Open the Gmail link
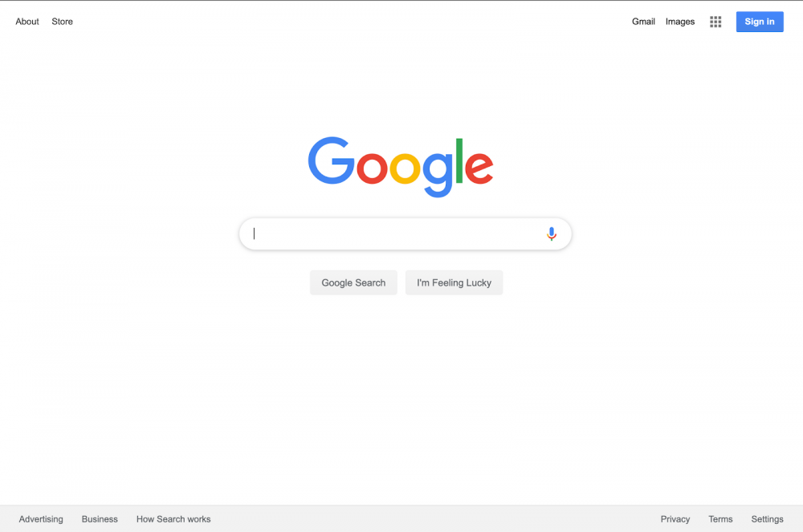This screenshot has width=803, height=532. point(643,22)
